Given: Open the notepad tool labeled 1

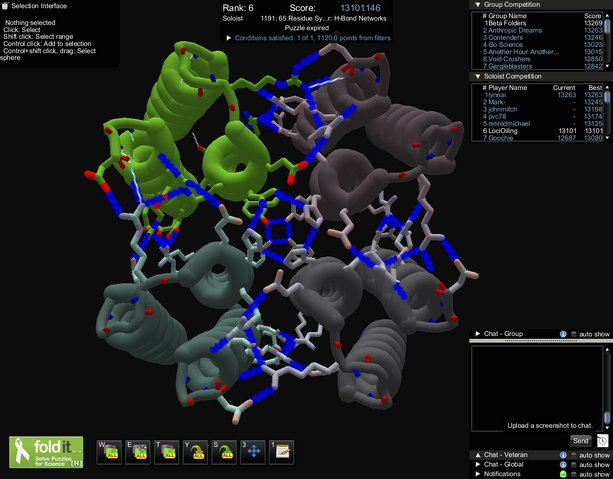Looking at the screenshot, I should [x=281, y=452].
